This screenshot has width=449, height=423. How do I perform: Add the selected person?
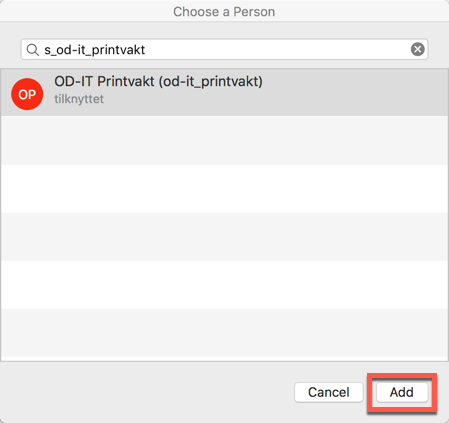[402, 392]
